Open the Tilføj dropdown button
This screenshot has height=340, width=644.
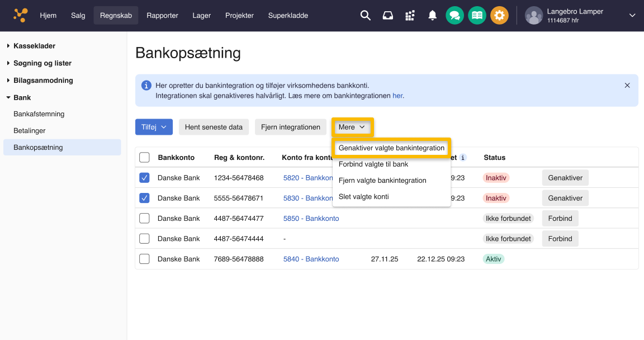(x=154, y=127)
